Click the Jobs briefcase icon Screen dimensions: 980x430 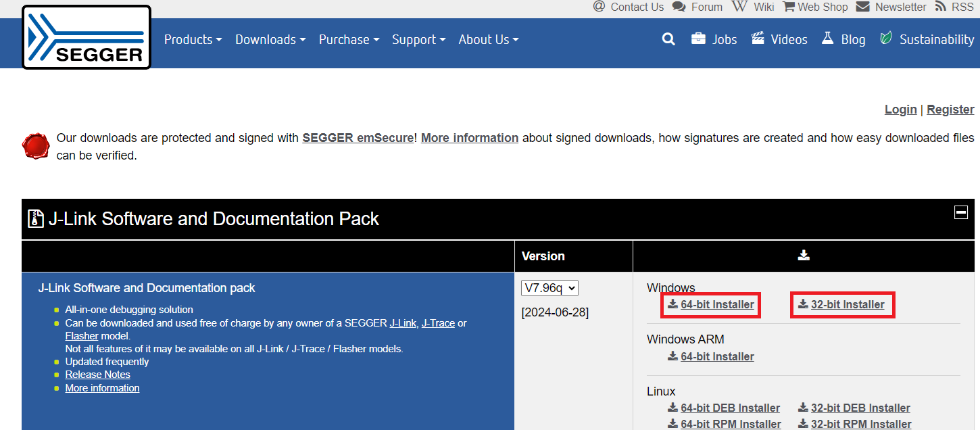pyautogui.click(x=698, y=39)
